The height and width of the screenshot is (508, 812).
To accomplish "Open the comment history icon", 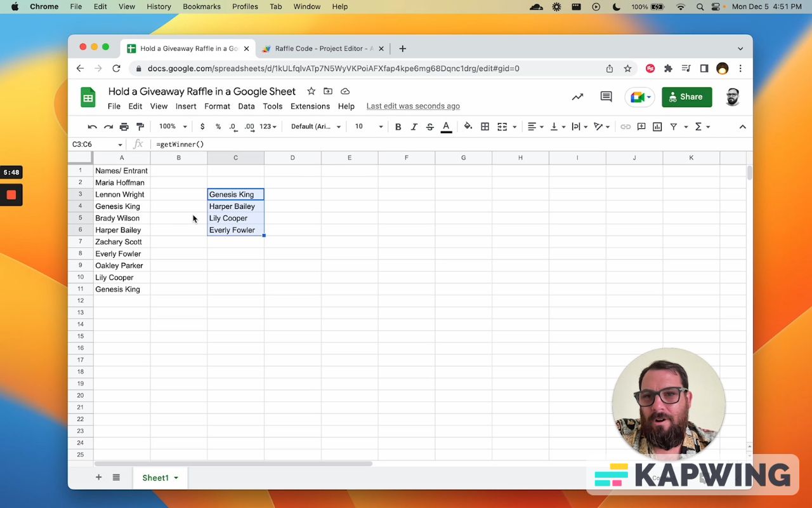I will point(606,97).
